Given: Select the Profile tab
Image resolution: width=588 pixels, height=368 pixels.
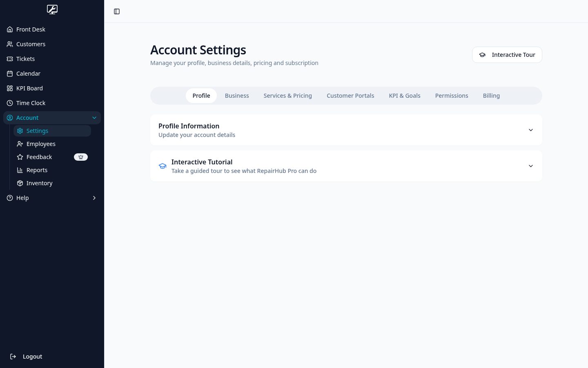Looking at the screenshot, I should [201, 96].
